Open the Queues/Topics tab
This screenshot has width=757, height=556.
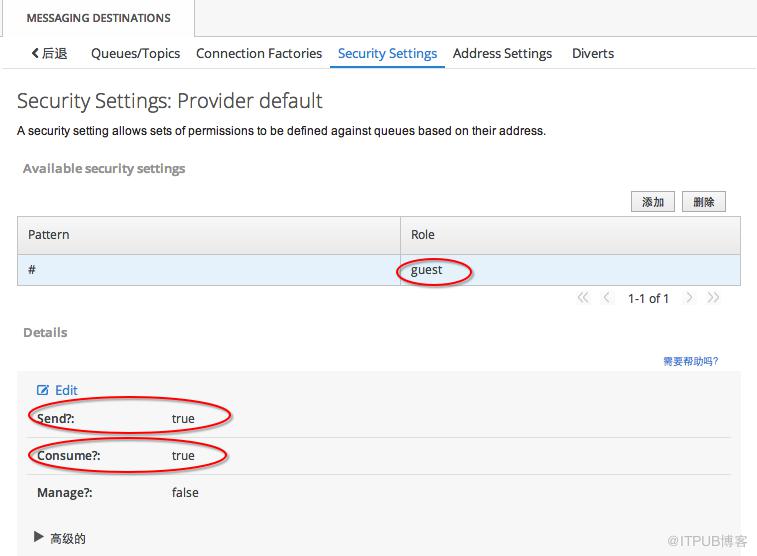(x=135, y=53)
